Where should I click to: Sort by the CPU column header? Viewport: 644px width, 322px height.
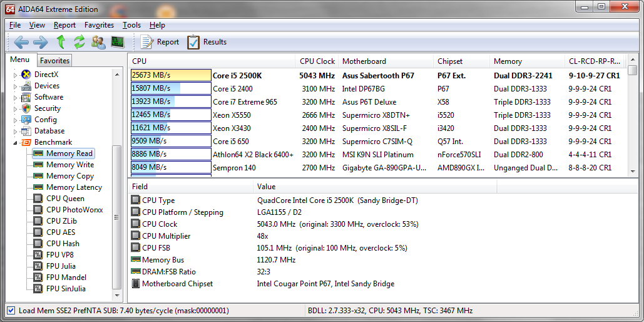211,61
